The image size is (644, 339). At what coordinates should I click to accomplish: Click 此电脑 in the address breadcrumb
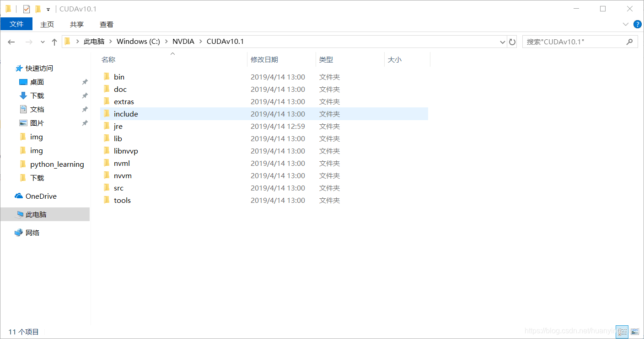click(x=94, y=42)
